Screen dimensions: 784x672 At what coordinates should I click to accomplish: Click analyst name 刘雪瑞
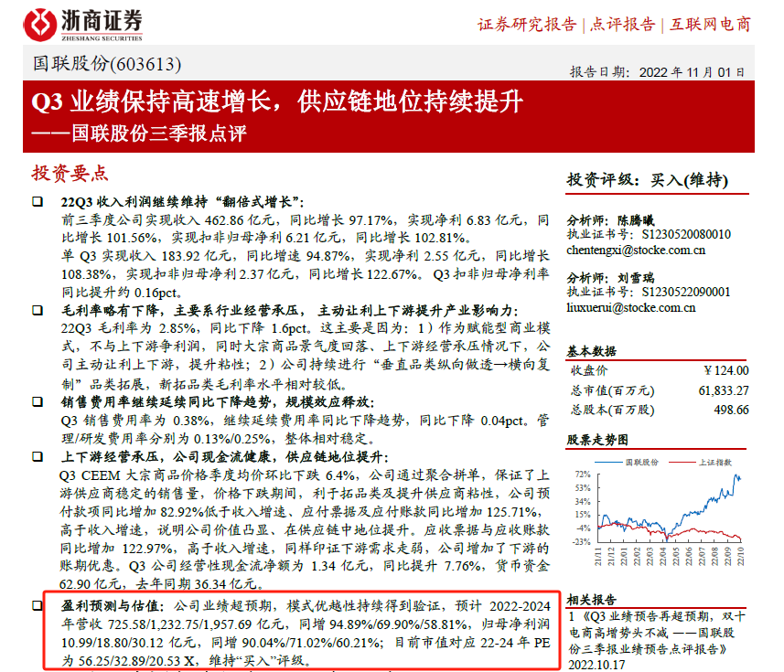(636, 278)
